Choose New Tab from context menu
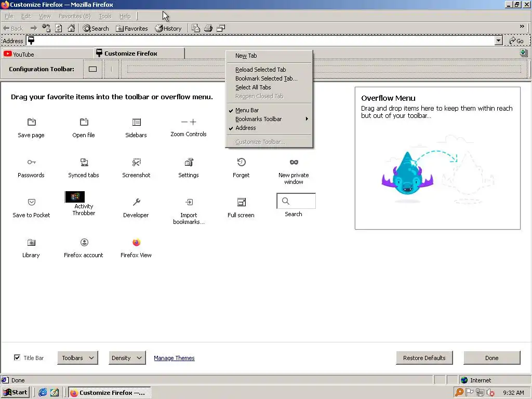Image resolution: width=532 pixels, height=399 pixels. click(269, 56)
